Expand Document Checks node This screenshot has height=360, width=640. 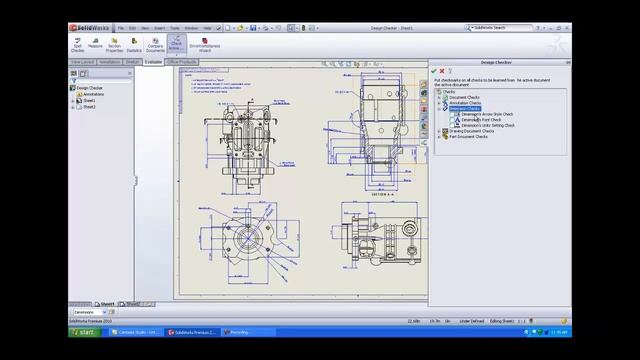click(x=439, y=98)
